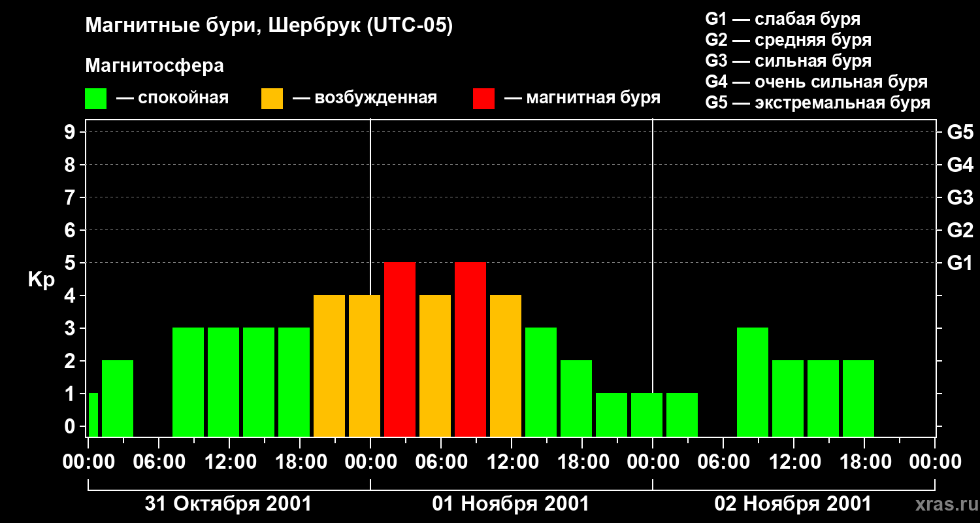980x523 pixels.
Task: Click the last green bar on 02 Ноября
Action: [858, 398]
